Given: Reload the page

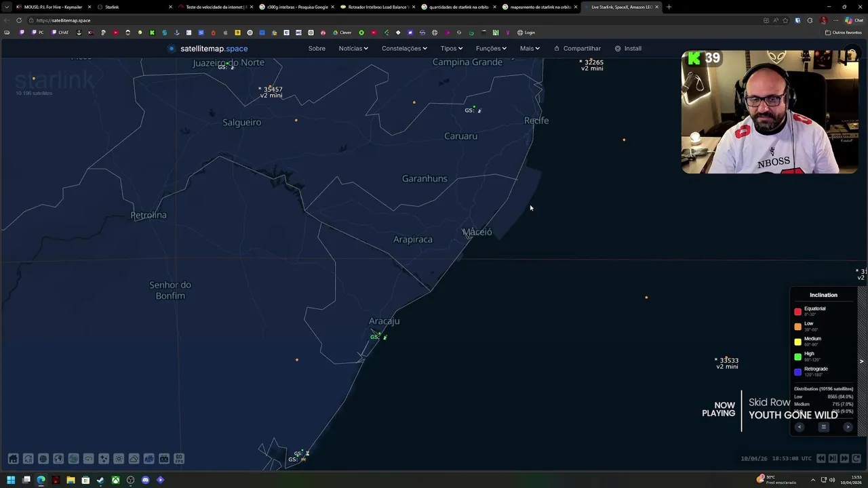Looking at the screenshot, I should pyautogui.click(x=18, y=20).
